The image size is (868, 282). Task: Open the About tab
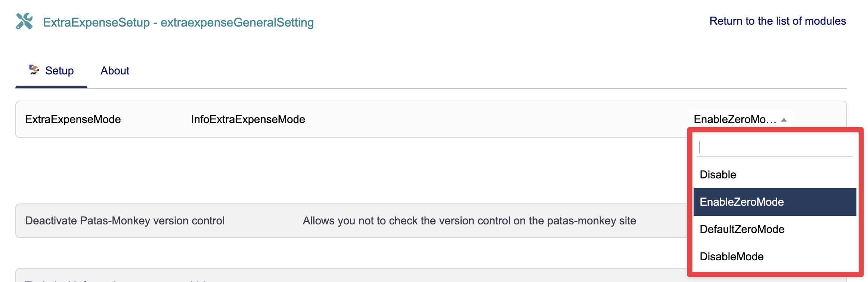tap(115, 71)
